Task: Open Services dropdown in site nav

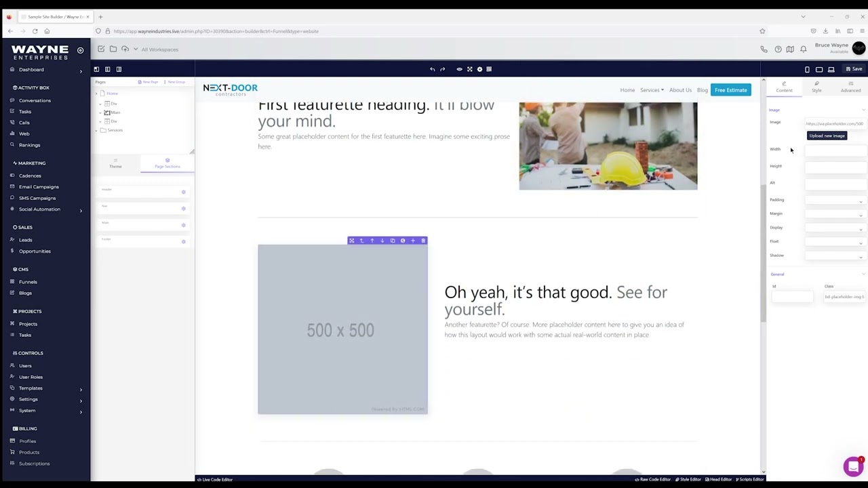Action: coord(652,90)
